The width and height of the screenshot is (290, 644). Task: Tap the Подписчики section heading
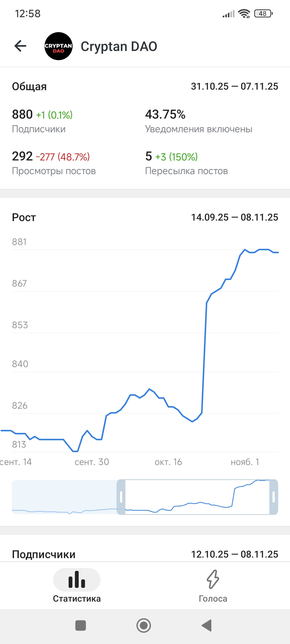[x=44, y=554]
